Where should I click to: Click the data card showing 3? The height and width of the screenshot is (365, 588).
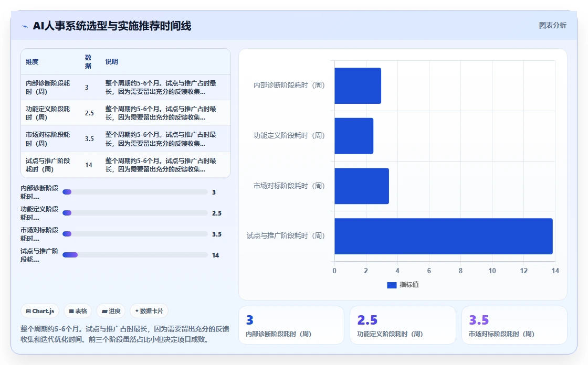[x=291, y=325]
